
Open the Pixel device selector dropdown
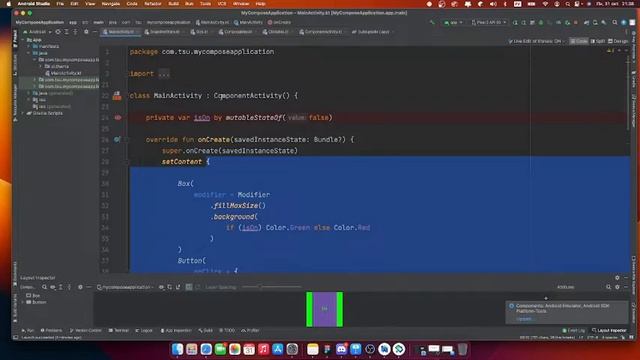pos(489,22)
